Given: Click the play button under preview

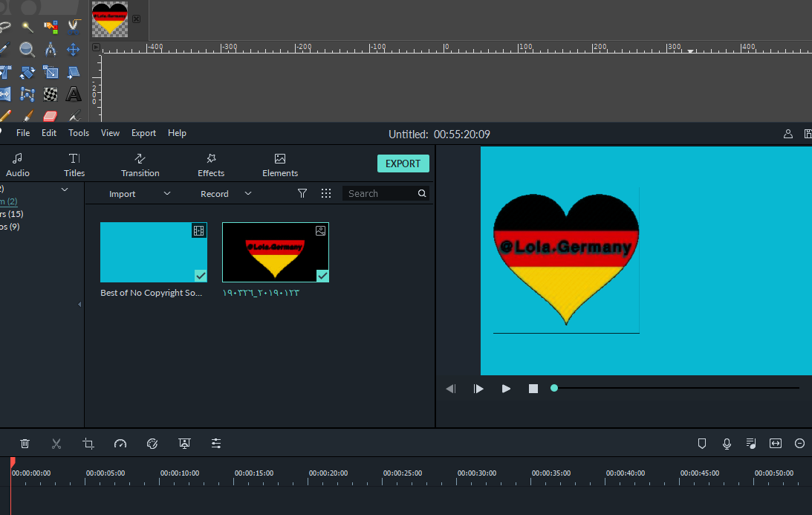Looking at the screenshot, I should point(506,389).
